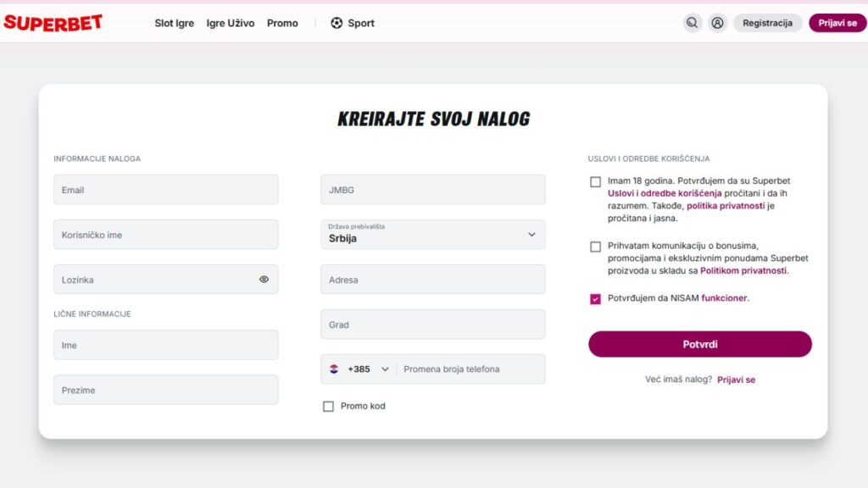Focus the Prezime input field
The height and width of the screenshot is (488, 868).
click(166, 390)
